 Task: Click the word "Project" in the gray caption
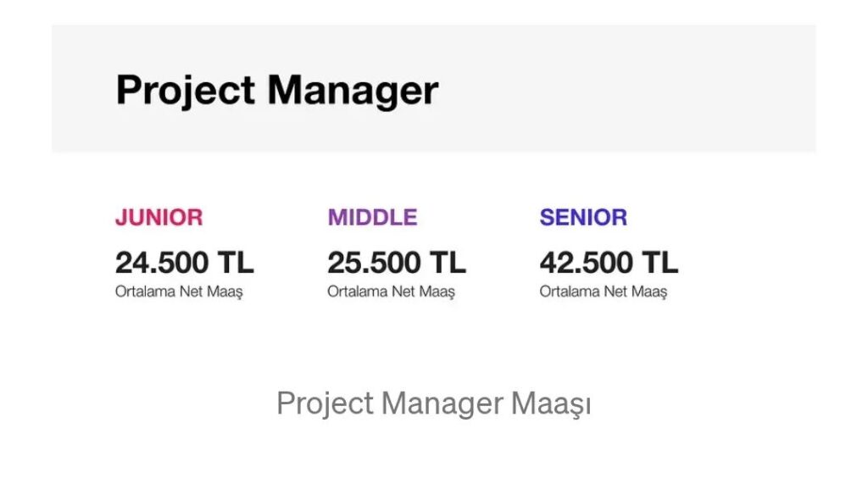pos(325,403)
